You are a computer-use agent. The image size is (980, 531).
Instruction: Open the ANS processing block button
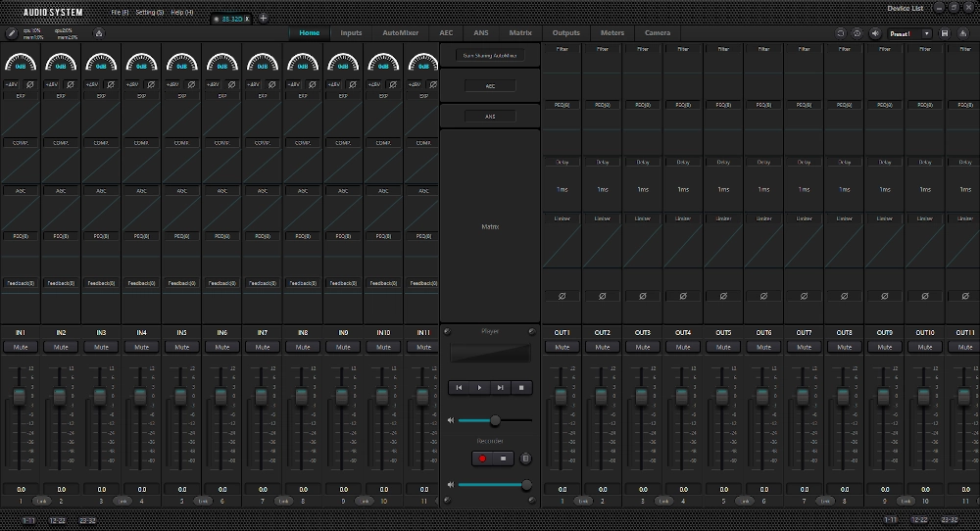click(x=490, y=117)
